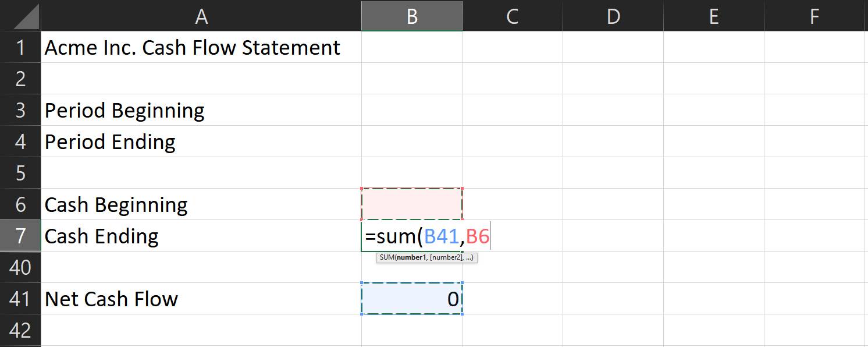
Task: Select column C header
Action: click(513, 16)
